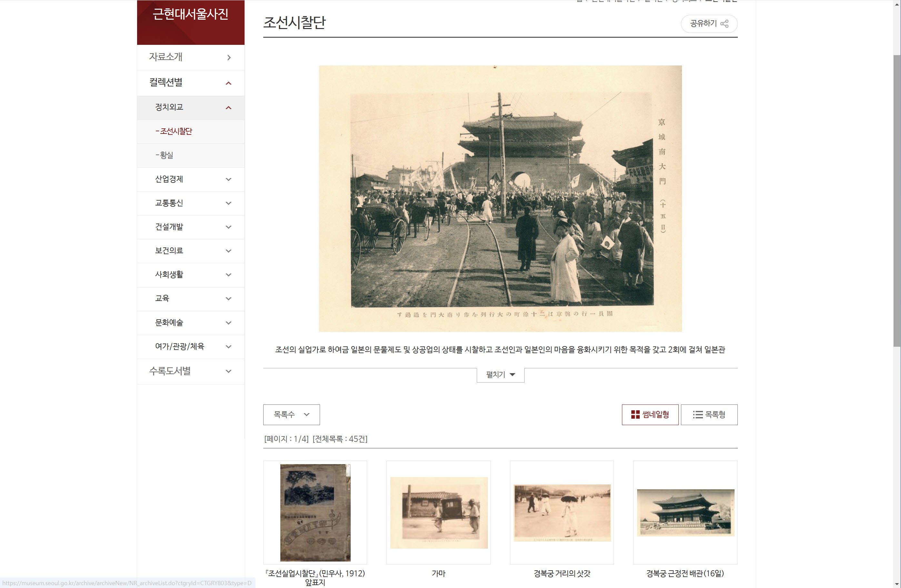Open the 목록수 dropdown
This screenshot has width=901, height=588.
click(x=291, y=414)
